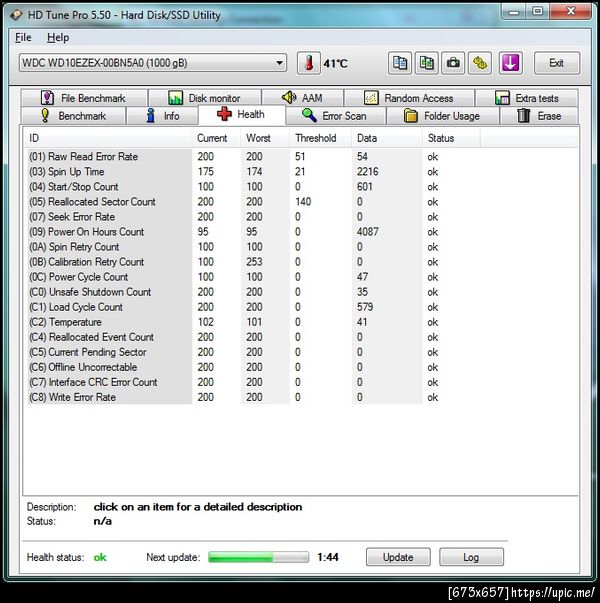
Task: Click the 41°C temperature readout
Action: [335, 63]
